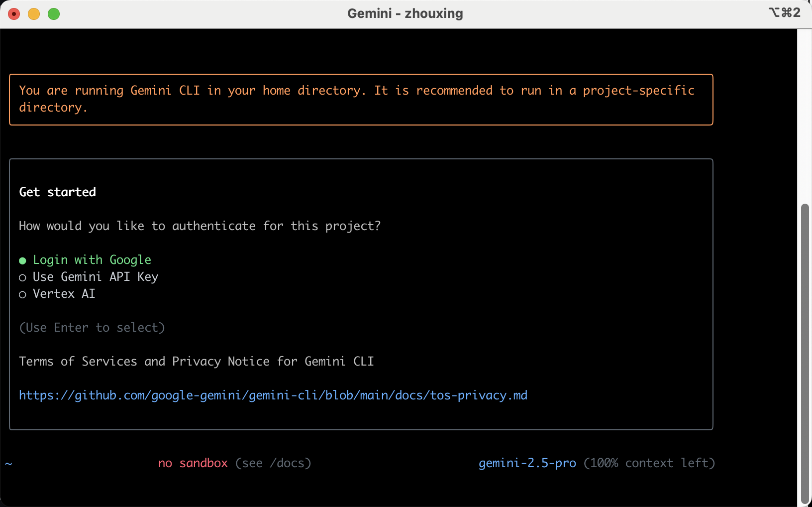Click the gemini-2.5-pro model label

click(x=527, y=463)
